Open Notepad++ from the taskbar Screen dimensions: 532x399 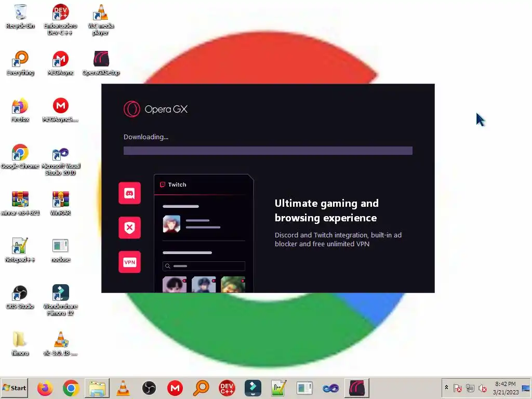coord(279,388)
